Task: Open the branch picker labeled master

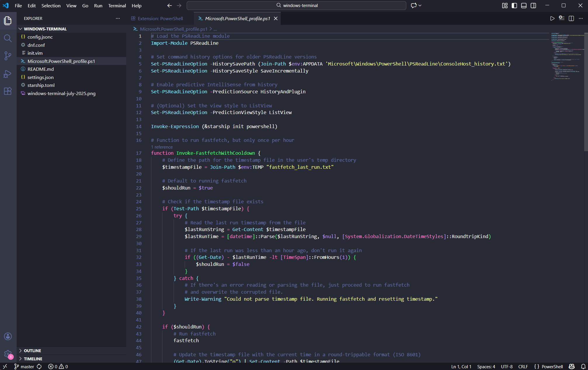Action: click(28, 366)
